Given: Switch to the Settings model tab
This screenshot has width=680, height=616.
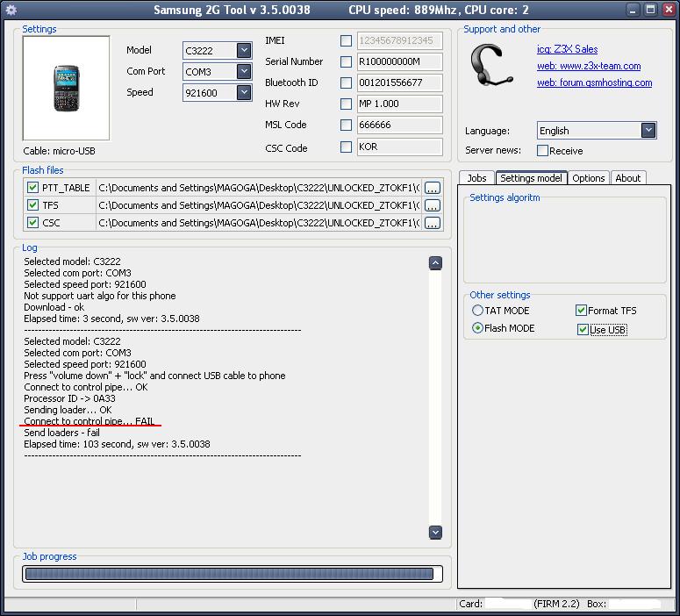Looking at the screenshot, I should (531, 178).
